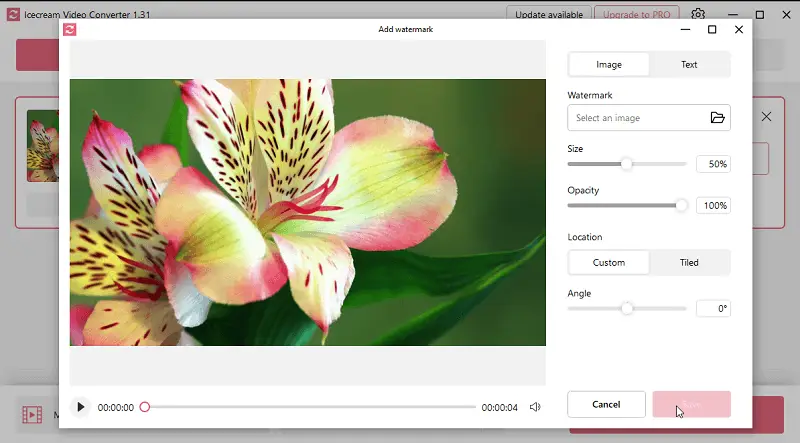Screen dimensions: 800x443
Task: Maximize the Add watermark dialog
Action: (x=712, y=30)
